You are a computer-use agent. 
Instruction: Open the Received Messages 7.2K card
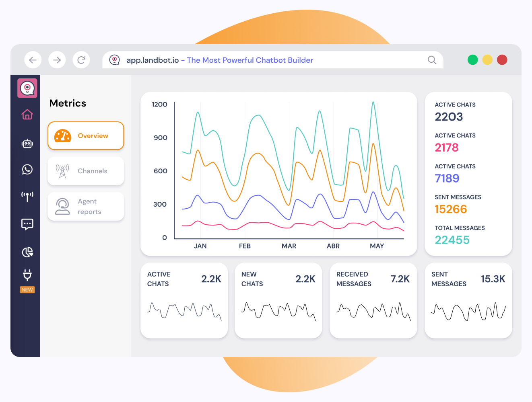point(373,300)
